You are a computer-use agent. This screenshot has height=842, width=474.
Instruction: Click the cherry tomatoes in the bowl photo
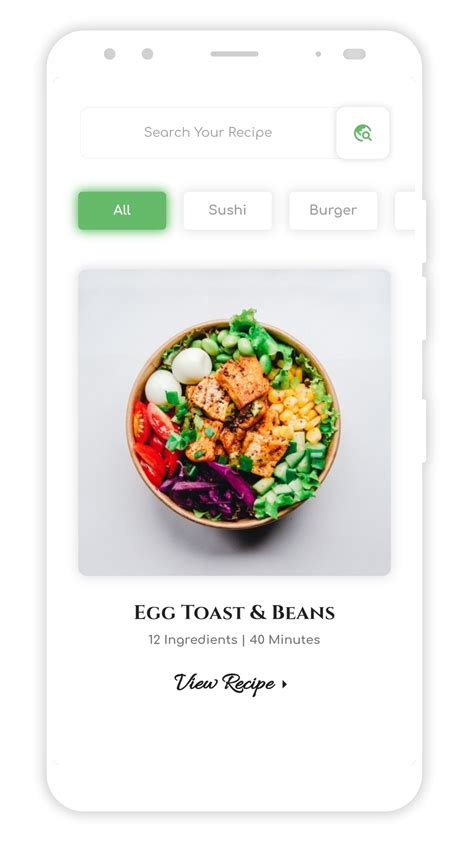154,440
